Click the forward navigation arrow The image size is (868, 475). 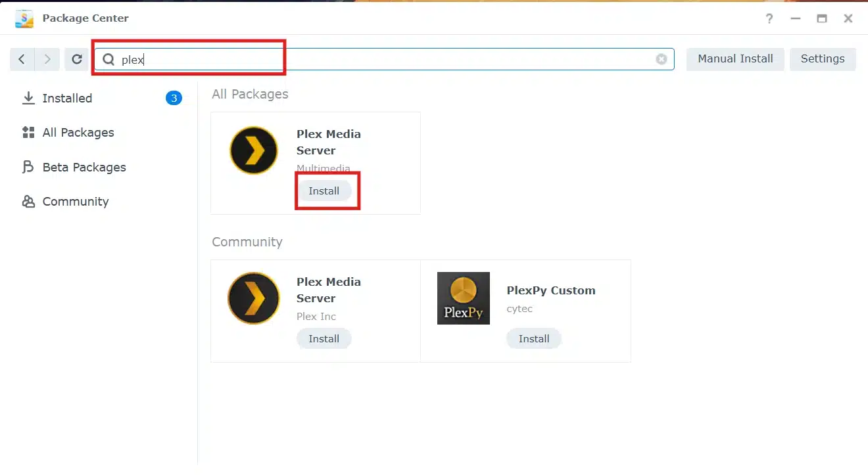(x=47, y=58)
